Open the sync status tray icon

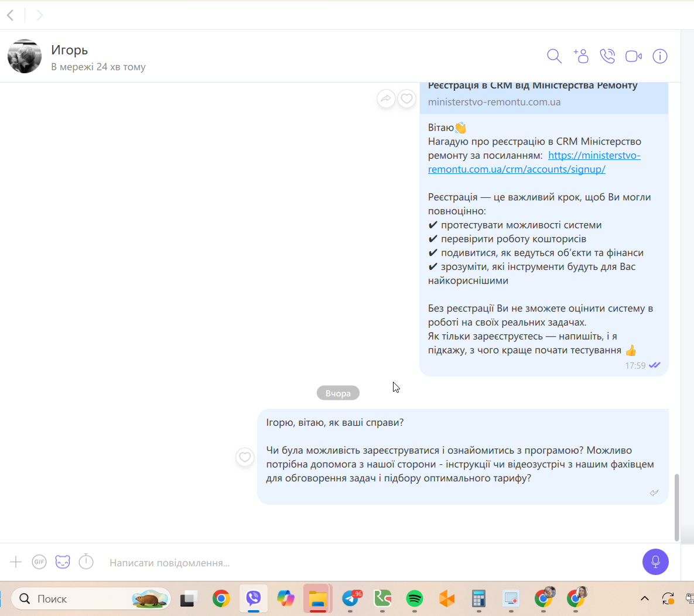tap(668, 599)
